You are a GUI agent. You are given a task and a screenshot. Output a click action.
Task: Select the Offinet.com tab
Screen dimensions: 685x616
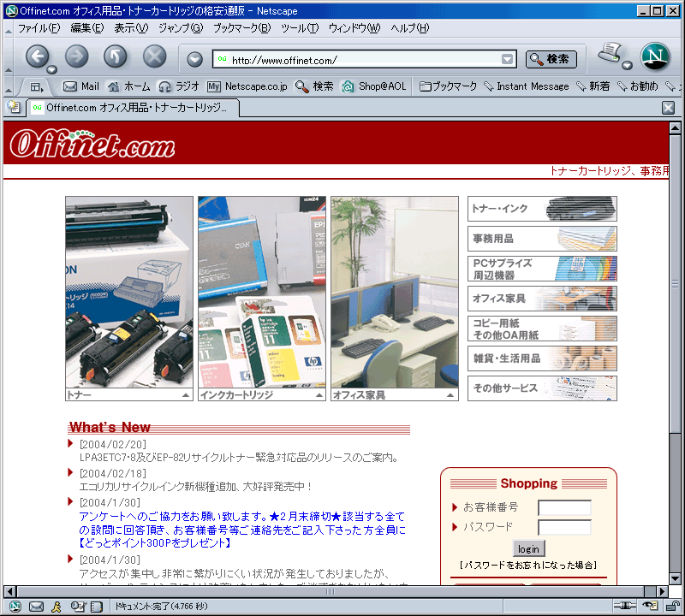coord(133,108)
